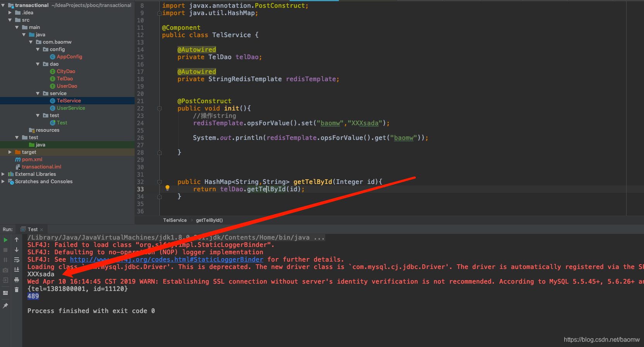Toggle scroll to end of console
The image size is (644, 347).
point(17,270)
